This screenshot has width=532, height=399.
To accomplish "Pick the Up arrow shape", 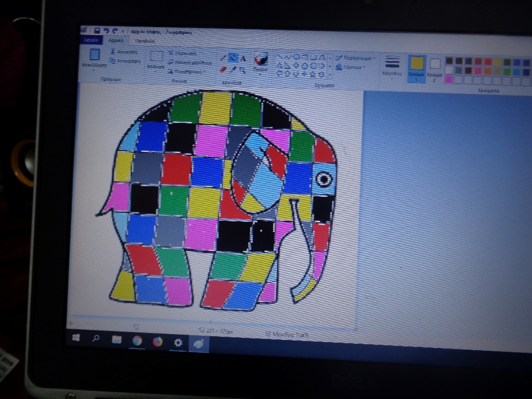I will pyautogui.click(x=287, y=73).
